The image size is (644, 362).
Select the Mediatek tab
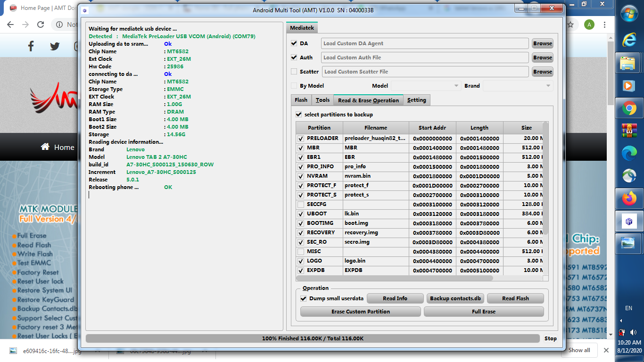[302, 28]
